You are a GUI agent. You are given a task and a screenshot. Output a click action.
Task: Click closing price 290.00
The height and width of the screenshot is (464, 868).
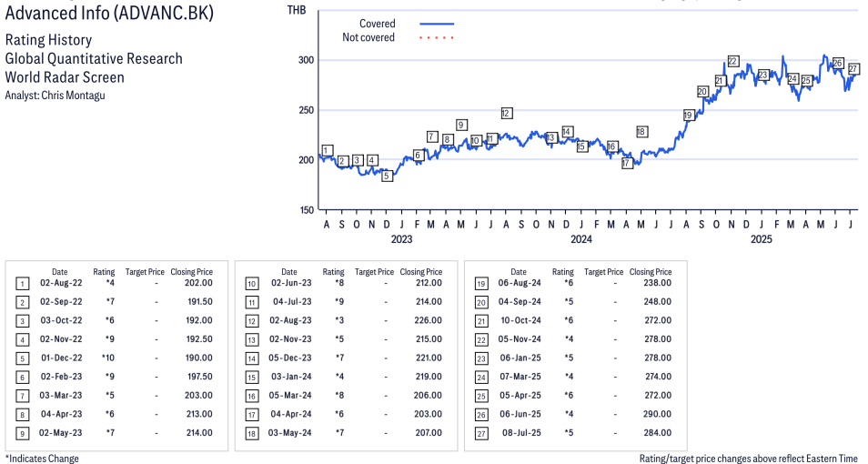[x=658, y=414]
